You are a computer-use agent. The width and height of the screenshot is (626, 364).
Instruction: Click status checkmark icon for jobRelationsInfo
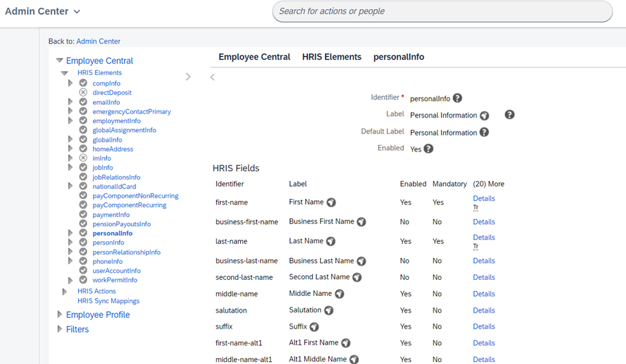(x=83, y=177)
